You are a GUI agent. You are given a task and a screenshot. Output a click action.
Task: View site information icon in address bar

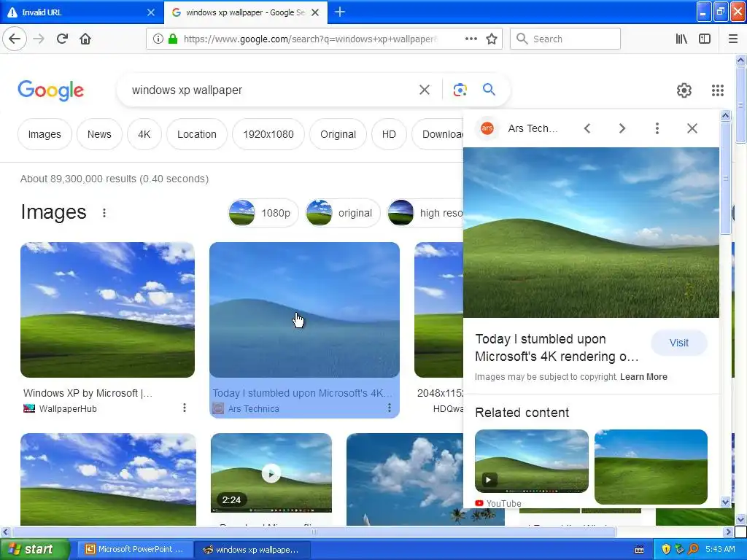tap(158, 39)
